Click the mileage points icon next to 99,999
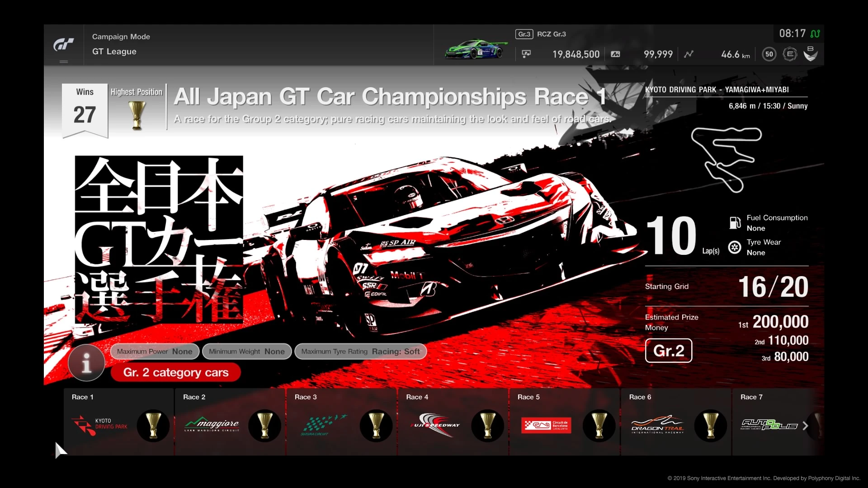This screenshot has height=488, width=868. click(615, 54)
